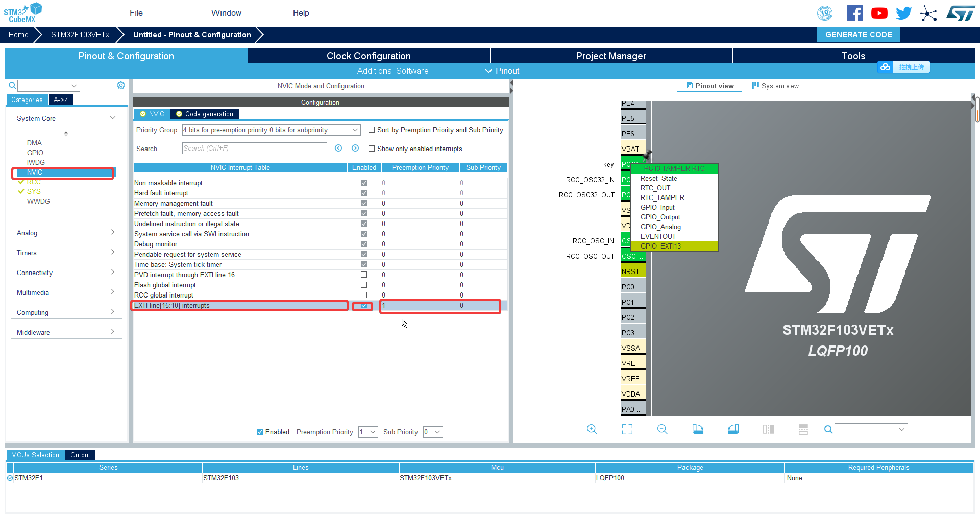This screenshot has height=519, width=980.
Task: Open the ST YouTube channel icon
Action: (879, 13)
